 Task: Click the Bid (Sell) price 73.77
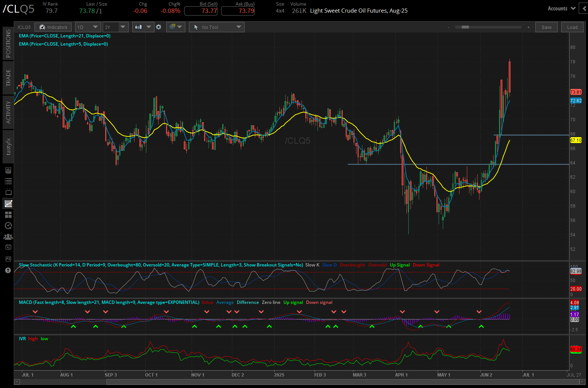(x=201, y=11)
